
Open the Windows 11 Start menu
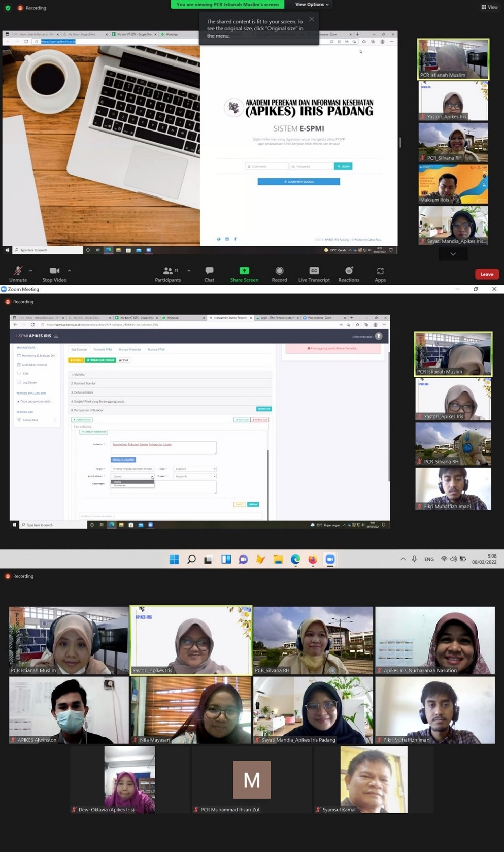pos(174,559)
